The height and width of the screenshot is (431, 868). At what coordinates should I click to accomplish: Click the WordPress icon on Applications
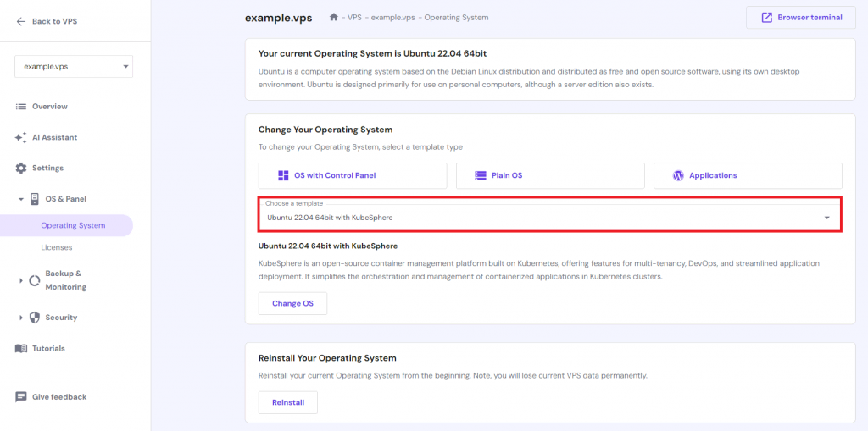(678, 175)
